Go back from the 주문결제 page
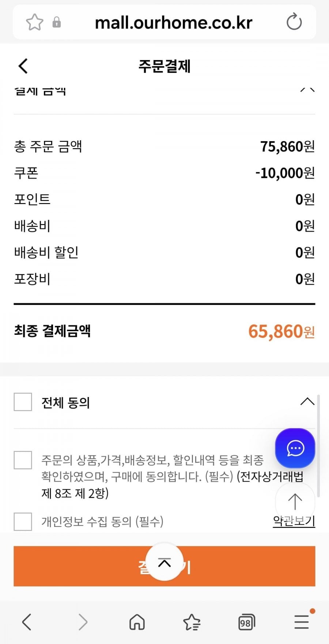 [23, 66]
